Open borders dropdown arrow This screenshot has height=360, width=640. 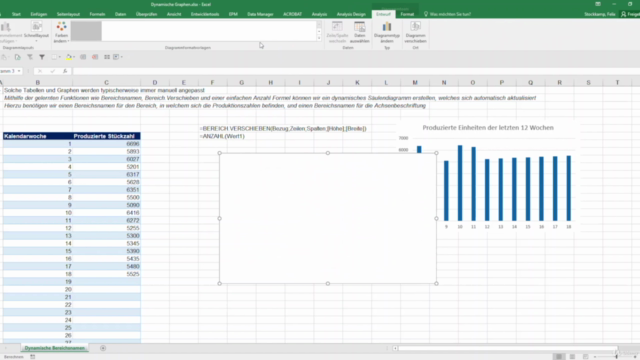(60, 57)
